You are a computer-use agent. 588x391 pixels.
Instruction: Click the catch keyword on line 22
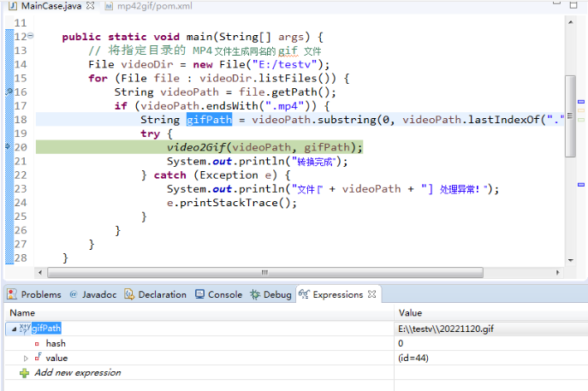pos(169,175)
